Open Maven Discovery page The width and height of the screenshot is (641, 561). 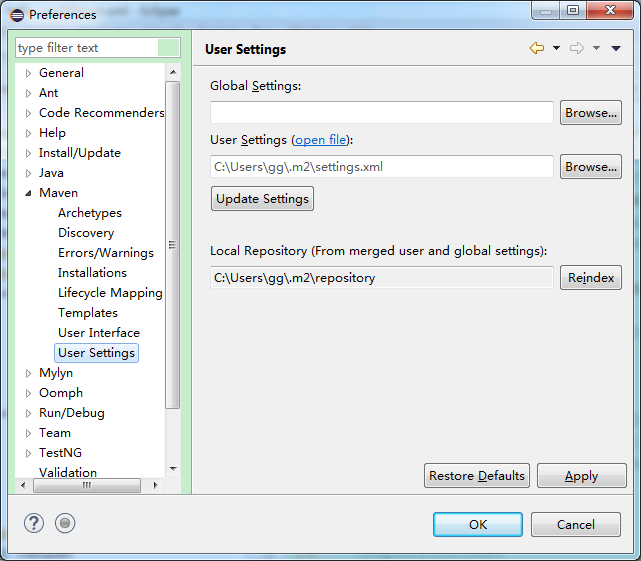[86, 233]
